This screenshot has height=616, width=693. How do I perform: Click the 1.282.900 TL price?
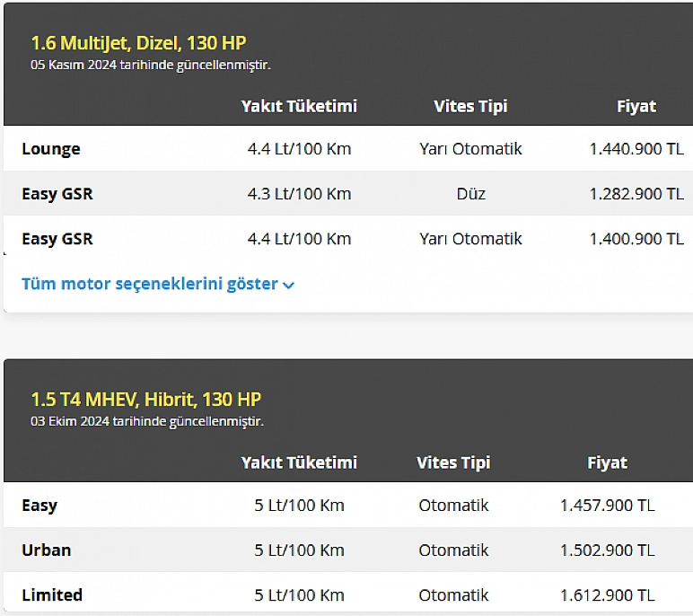coord(636,194)
